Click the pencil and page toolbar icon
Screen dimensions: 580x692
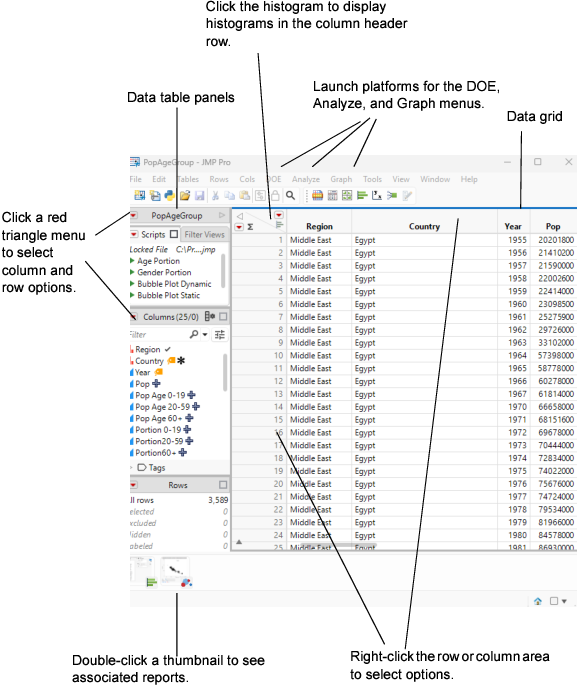coord(407,196)
